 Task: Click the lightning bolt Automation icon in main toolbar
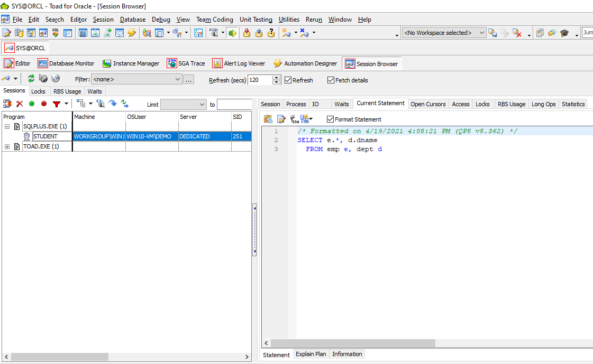[132, 33]
